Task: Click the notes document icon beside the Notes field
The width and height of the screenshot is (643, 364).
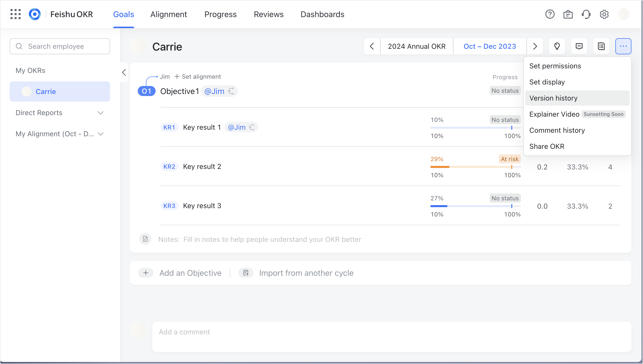Action: [145, 239]
